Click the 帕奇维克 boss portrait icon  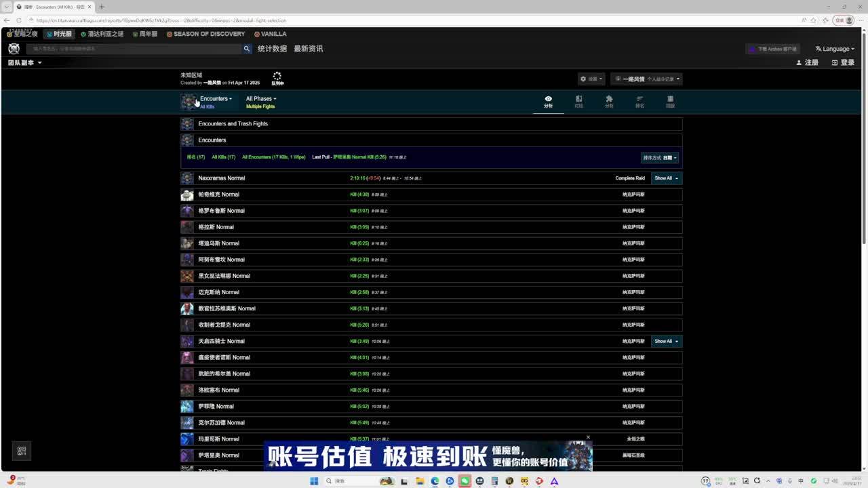187,195
